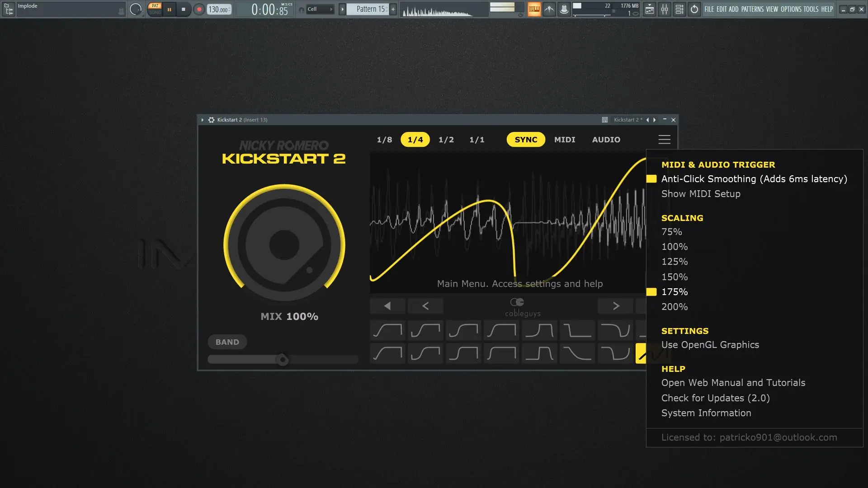Click the tempo field showing 130.000

point(219,9)
